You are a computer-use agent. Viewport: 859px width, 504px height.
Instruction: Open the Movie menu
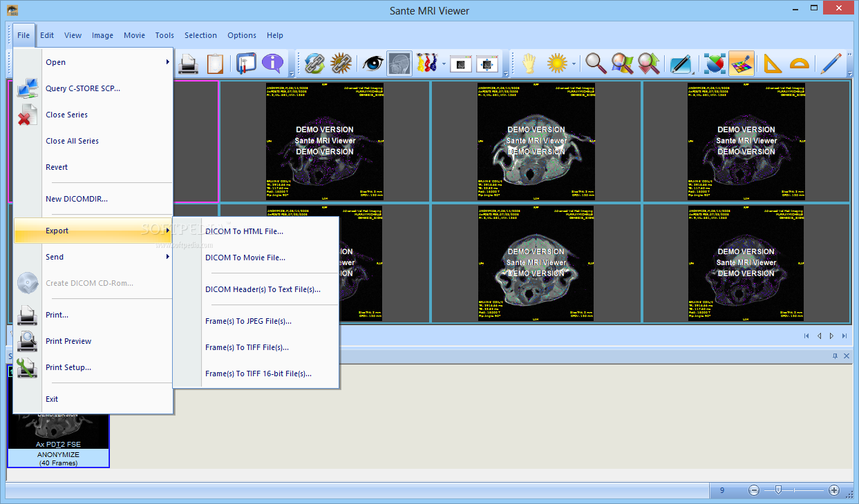[135, 35]
